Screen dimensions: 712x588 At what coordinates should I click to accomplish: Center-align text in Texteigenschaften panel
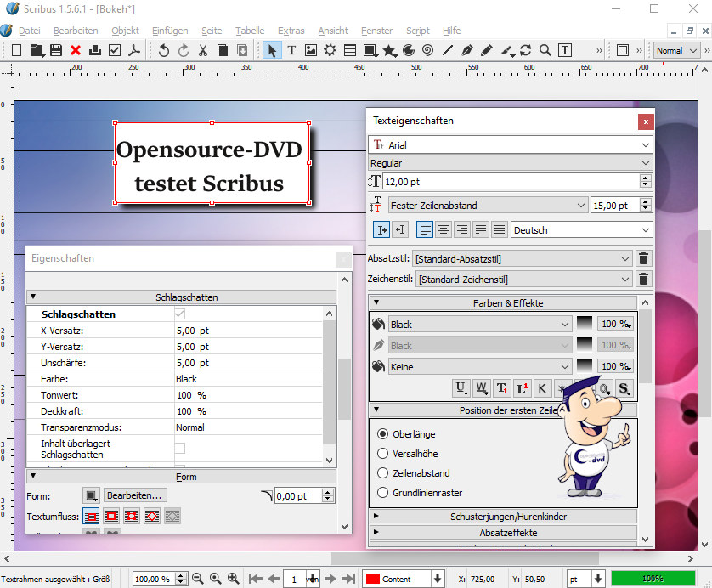[x=443, y=230]
